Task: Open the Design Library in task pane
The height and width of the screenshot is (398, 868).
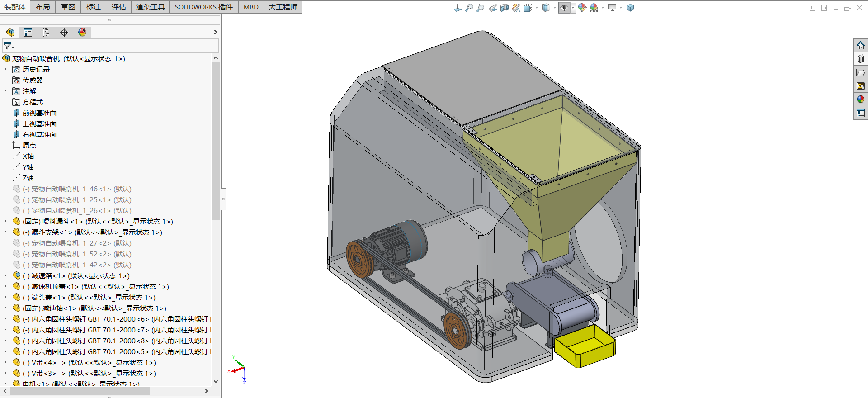Action: 860,59
